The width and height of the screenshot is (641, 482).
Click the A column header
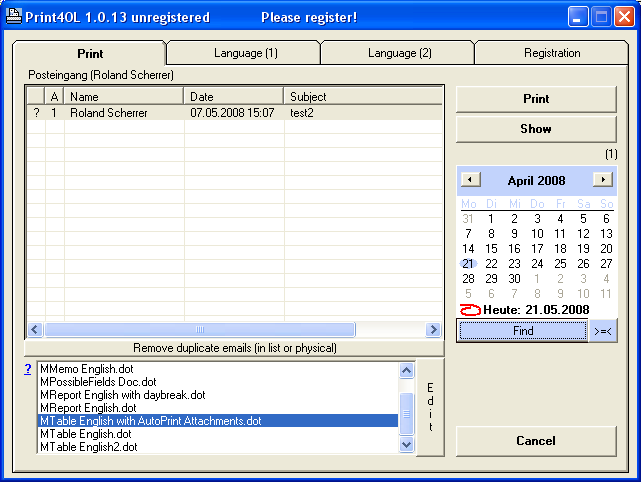[54, 96]
